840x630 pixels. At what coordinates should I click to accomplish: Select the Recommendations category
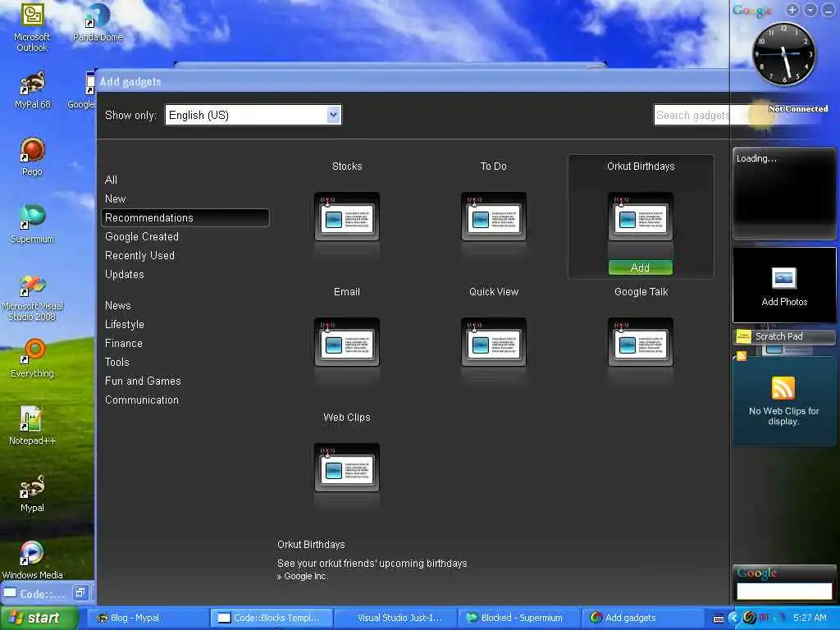(x=185, y=217)
